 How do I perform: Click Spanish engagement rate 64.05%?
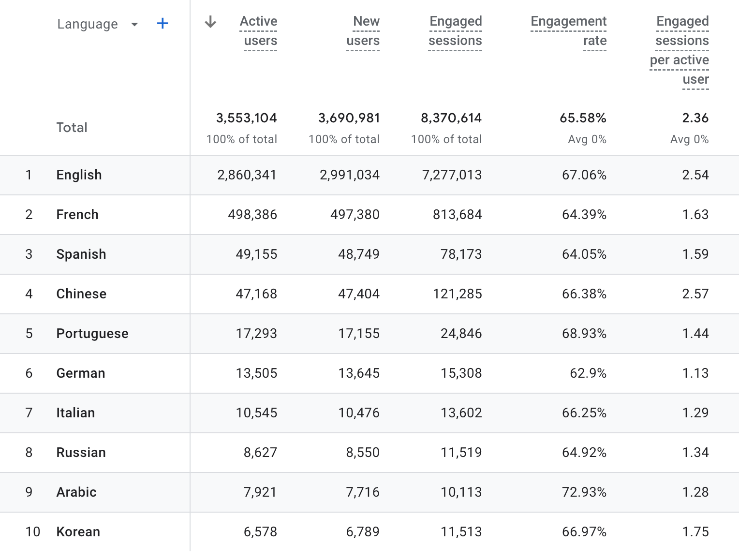(584, 254)
